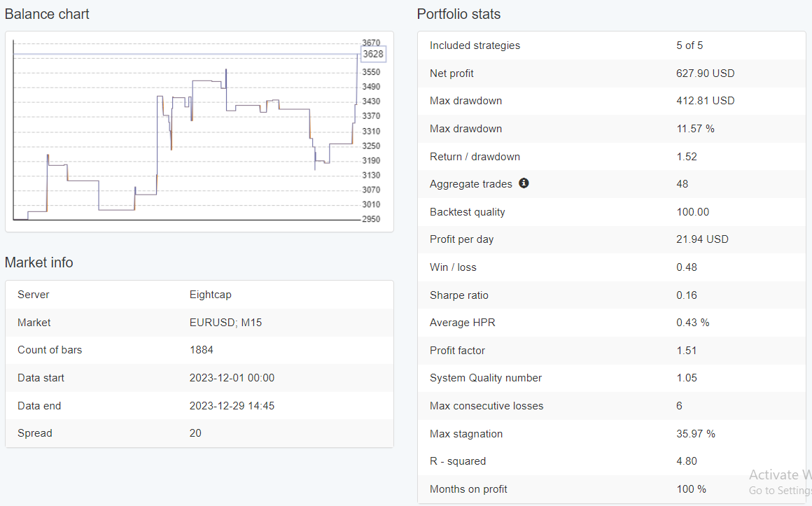This screenshot has height=506, width=812.
Task: Click the 627.90 USD net profit value
Action: click(706, 73)
